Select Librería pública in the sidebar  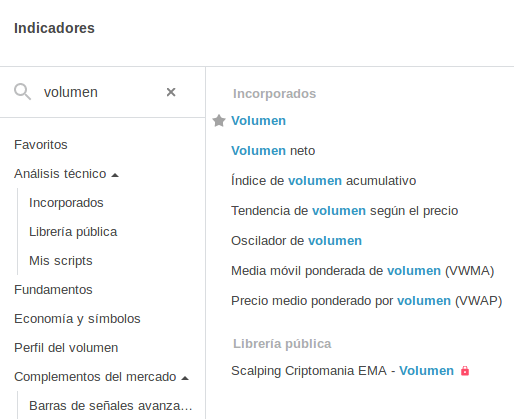73,232
